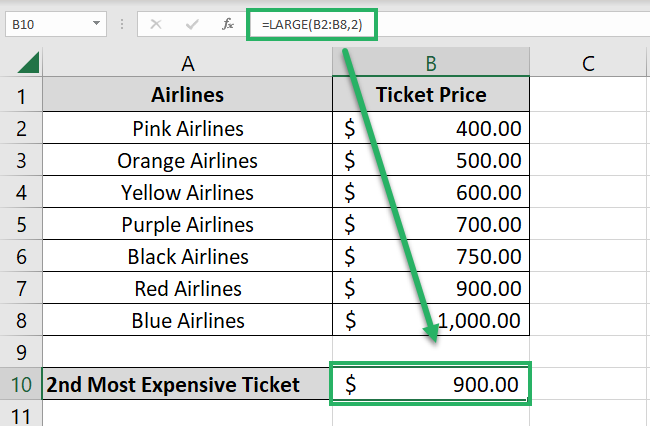Select the Blue Airlines cell
Screen dimensions: 650x426
tap(187, 321)
